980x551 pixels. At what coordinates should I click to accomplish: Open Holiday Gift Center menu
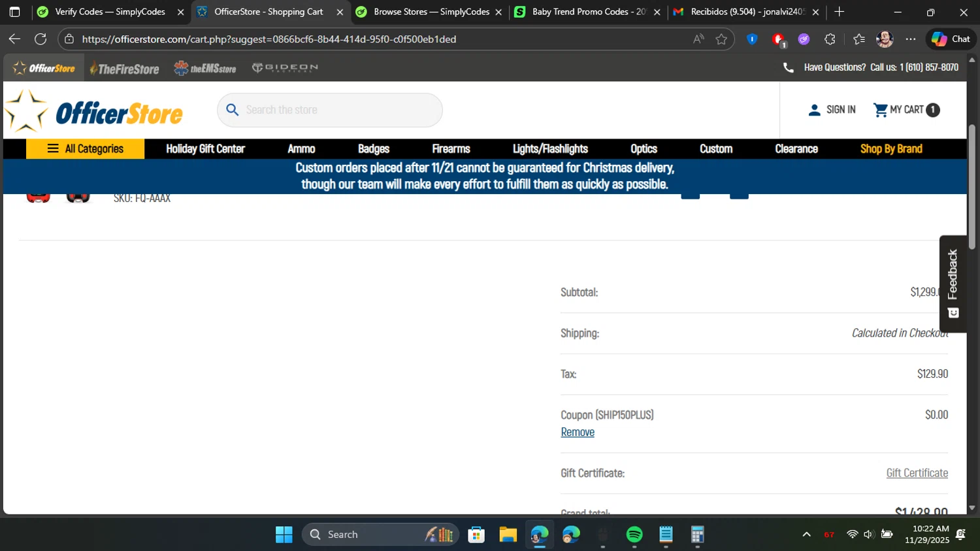click(205, 148)
